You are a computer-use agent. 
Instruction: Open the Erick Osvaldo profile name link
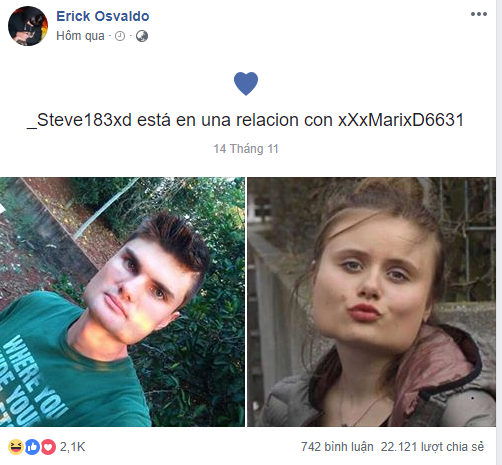(x=103, y=16)
